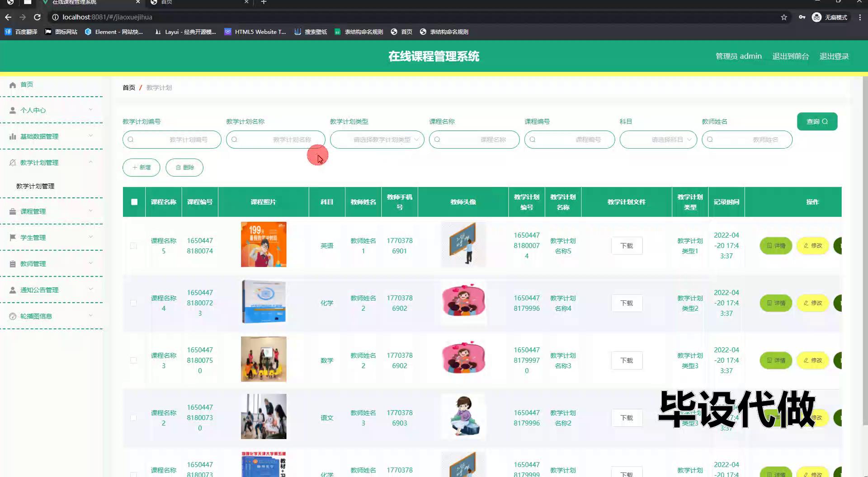This screenshot has width=868, height=477.
Task: Bookmark this page with the star icon
Action: (x=784, y=17)
